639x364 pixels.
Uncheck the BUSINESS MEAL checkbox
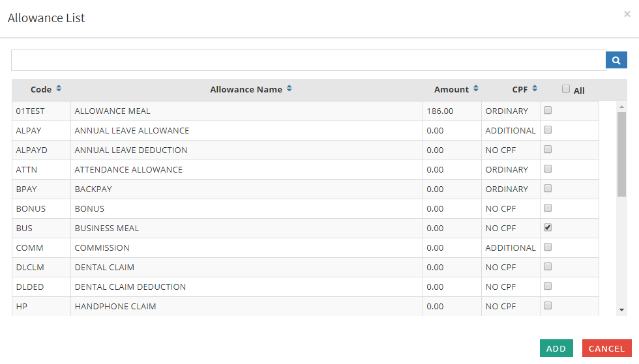[548, 228]
